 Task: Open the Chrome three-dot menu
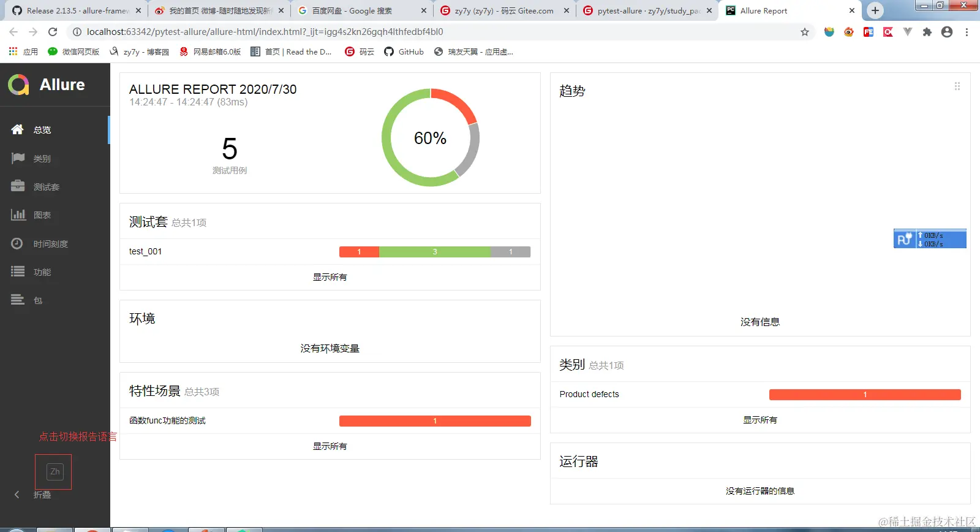tap(967, 32)
